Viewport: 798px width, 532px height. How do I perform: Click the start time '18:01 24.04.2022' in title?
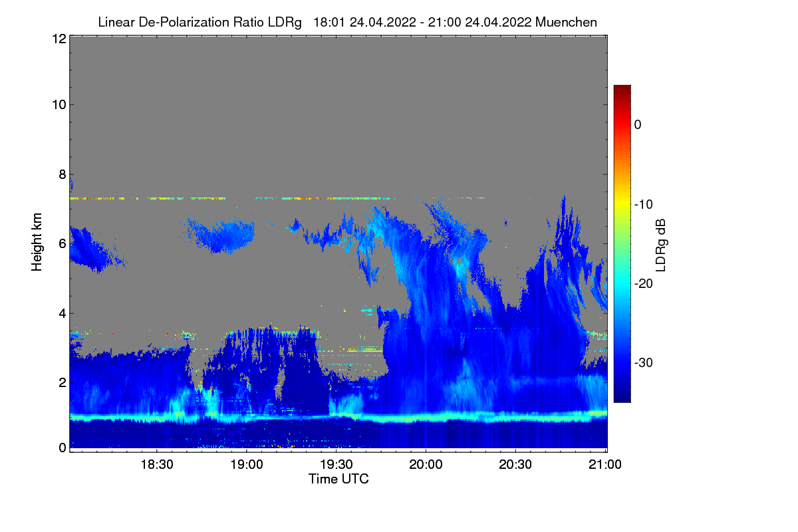click(x=364, y=22)
